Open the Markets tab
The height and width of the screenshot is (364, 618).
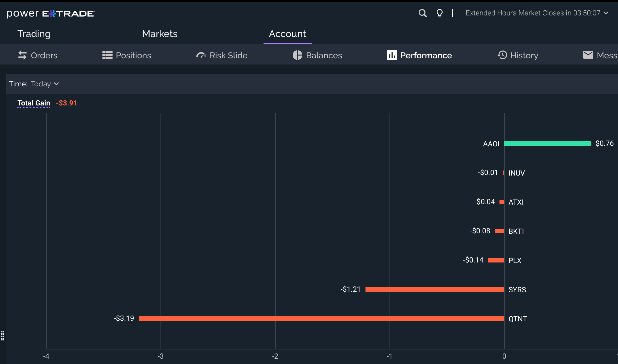pyautogui.click(x=160, y=34)
